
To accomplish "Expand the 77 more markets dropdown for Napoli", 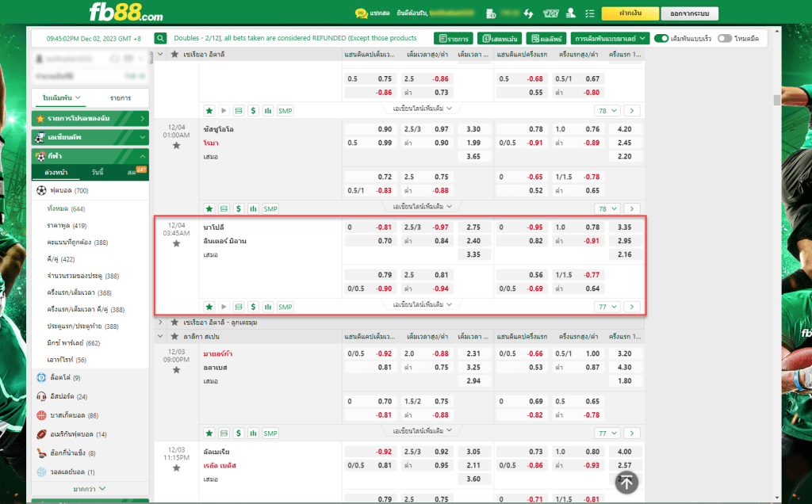I will coord(607,307).
